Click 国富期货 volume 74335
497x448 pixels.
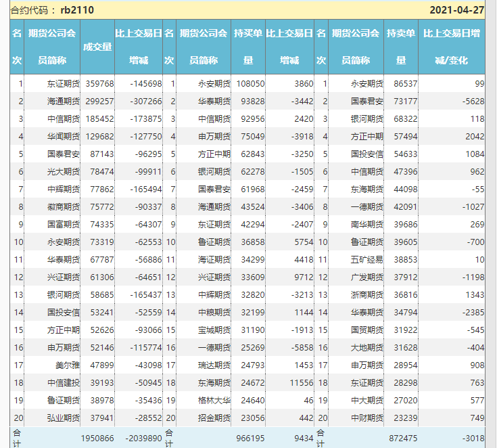coord(101,225)
